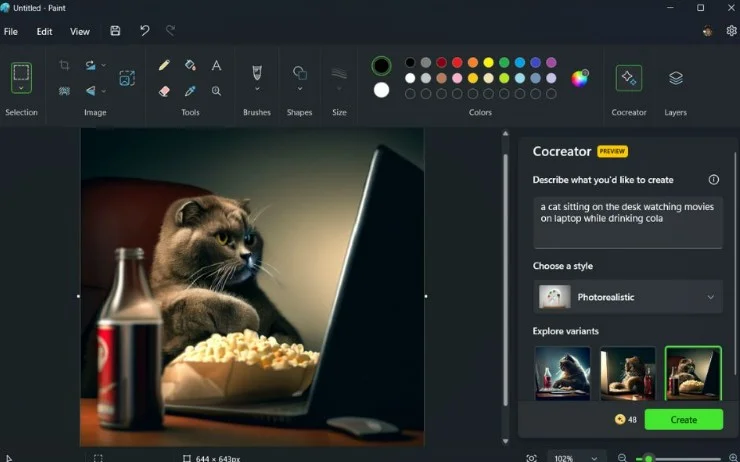Image resolution: width=740 pixels, height=462 pixels.
Task: Pick the green color swatch
Action: (504, 62)
